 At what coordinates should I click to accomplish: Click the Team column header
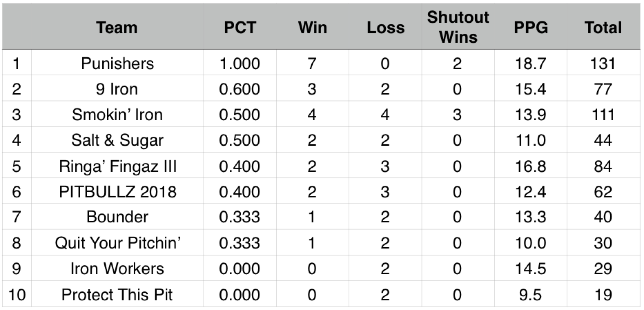117,28
